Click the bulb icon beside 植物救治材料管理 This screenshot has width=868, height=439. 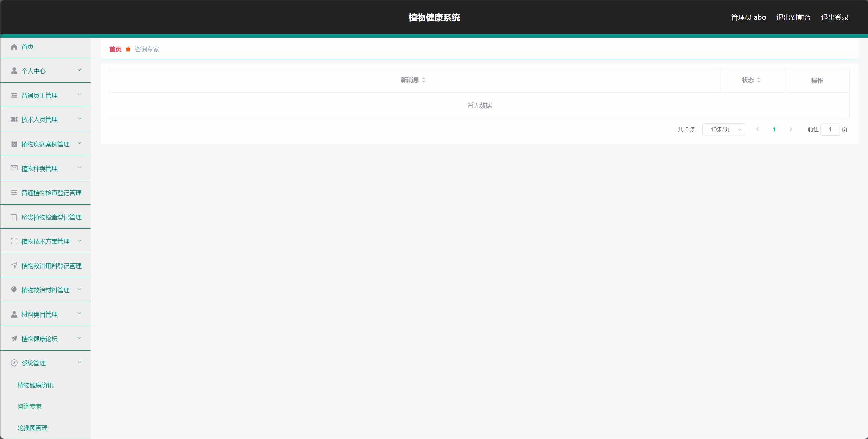click(x=14, y=290)
